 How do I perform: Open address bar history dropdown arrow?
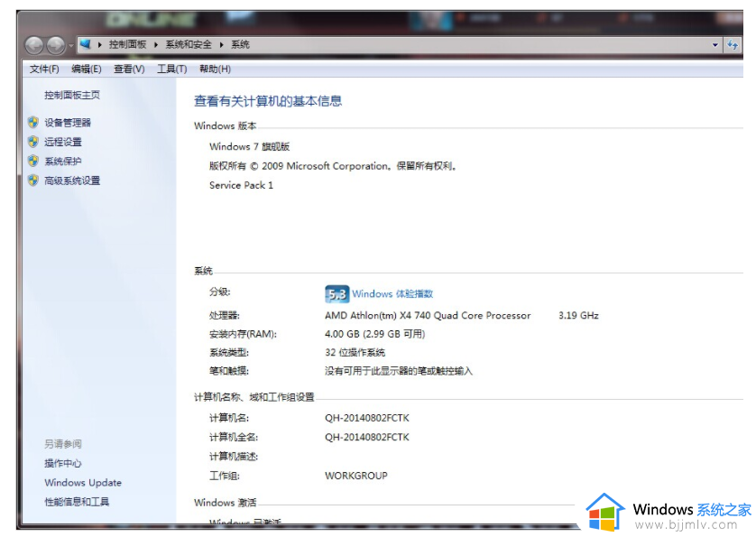pyautogui.click(x=715, y=45)
